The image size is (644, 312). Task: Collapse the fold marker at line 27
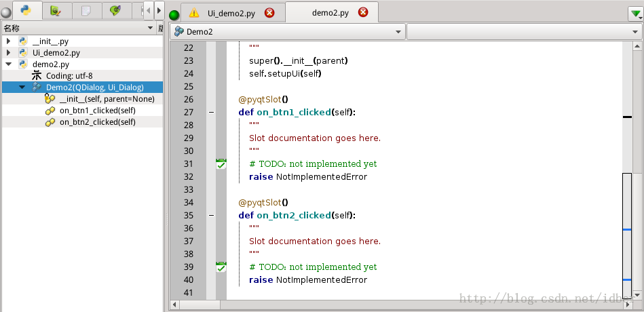pos(211,112)
